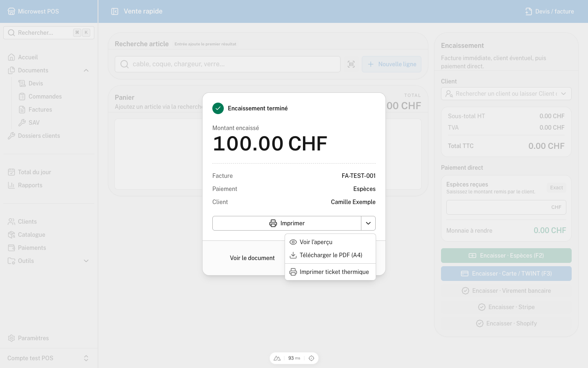
Task: Click Encaisser · Espèces (F2)
Action: click(x=506, y=256)
